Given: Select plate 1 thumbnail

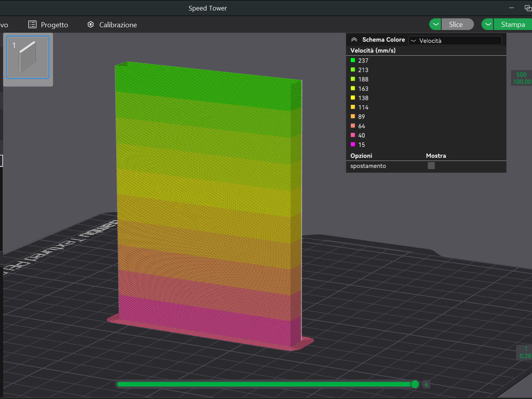Looking at the screenshot, I should pos(28,58).
